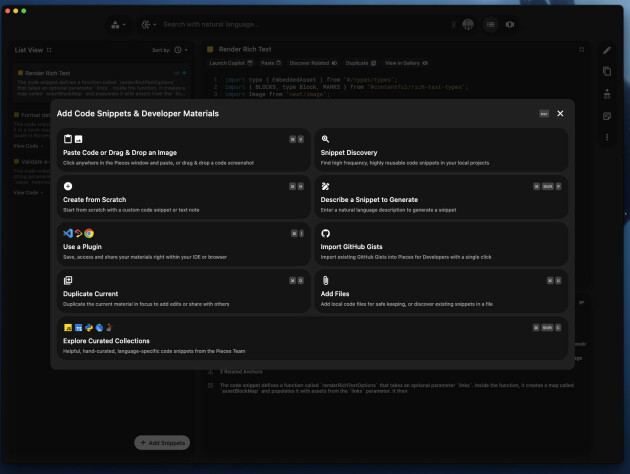Expand View Code under Validate snippet
The width and height of the screenshot is (630, 474).
coord(28,193)
